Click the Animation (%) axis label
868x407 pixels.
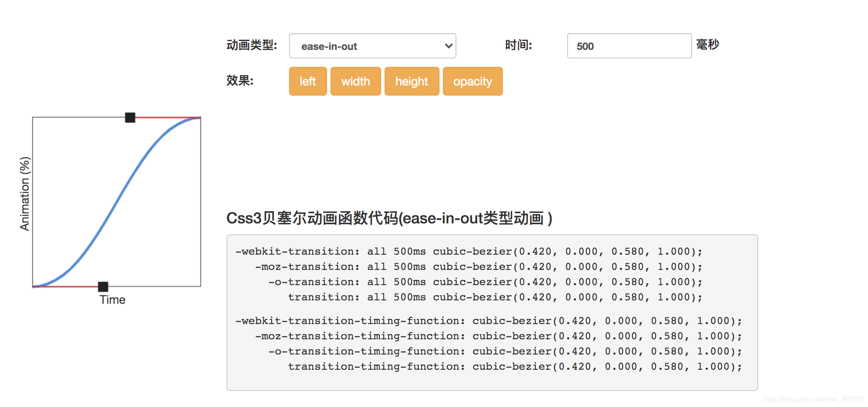(25, 194)
